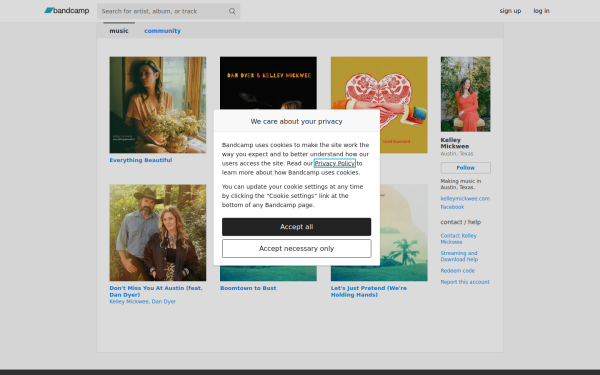Viewport: 600px width, 375px height.
Task: Open Don't Miss You At Austin cover
Action: [x=158, y=233]
